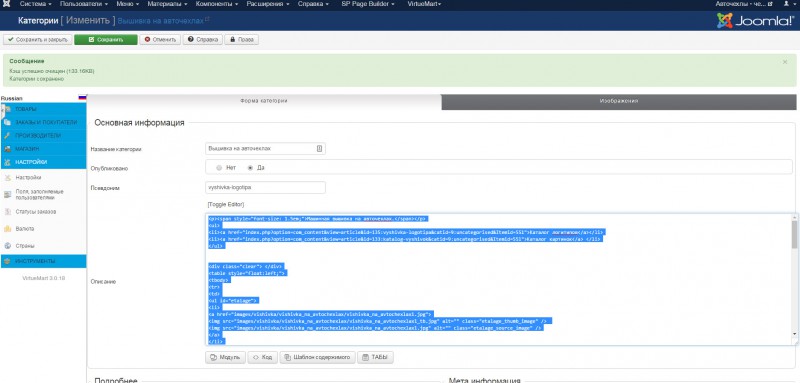Click the Код editor button
800x383 pixels.
click(263, 358)
